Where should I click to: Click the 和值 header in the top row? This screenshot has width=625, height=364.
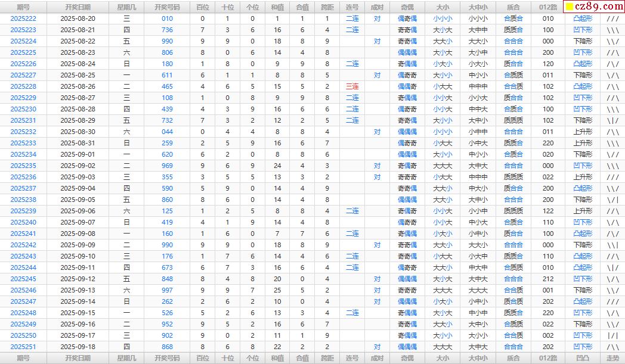coord(277,7)
